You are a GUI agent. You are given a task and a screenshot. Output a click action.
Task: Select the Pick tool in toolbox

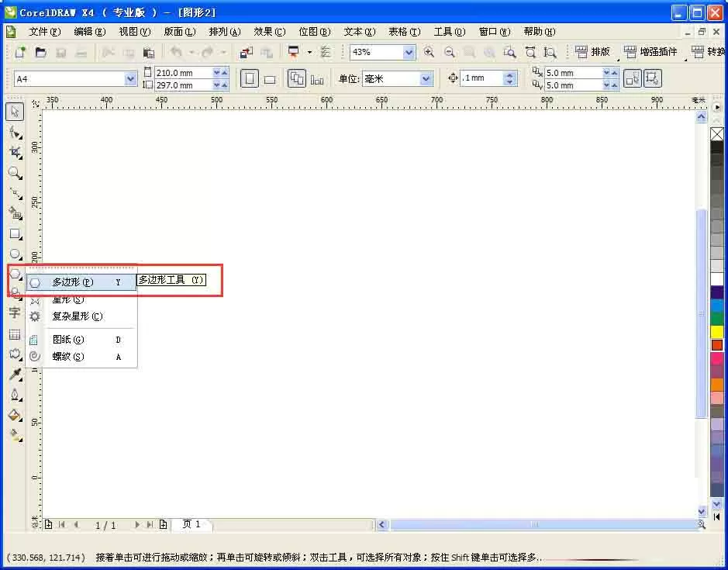click(x=15, y=112)
